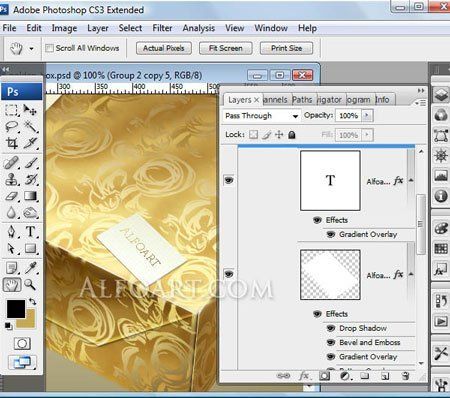
Task: Select the Pen tool
Action: click(x=11, y=232)
